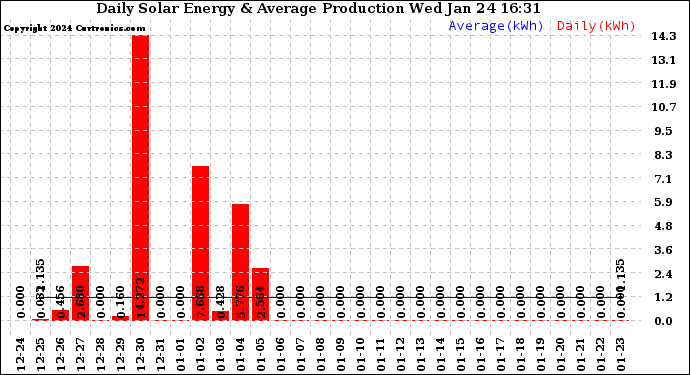
Task: Click the 0.160 value label
Action: coord(121,302)
